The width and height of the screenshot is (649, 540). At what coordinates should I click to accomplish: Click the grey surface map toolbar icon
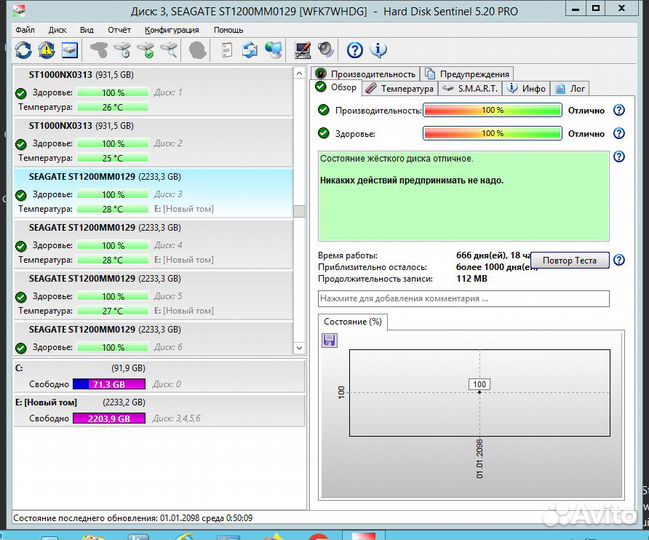99,50
